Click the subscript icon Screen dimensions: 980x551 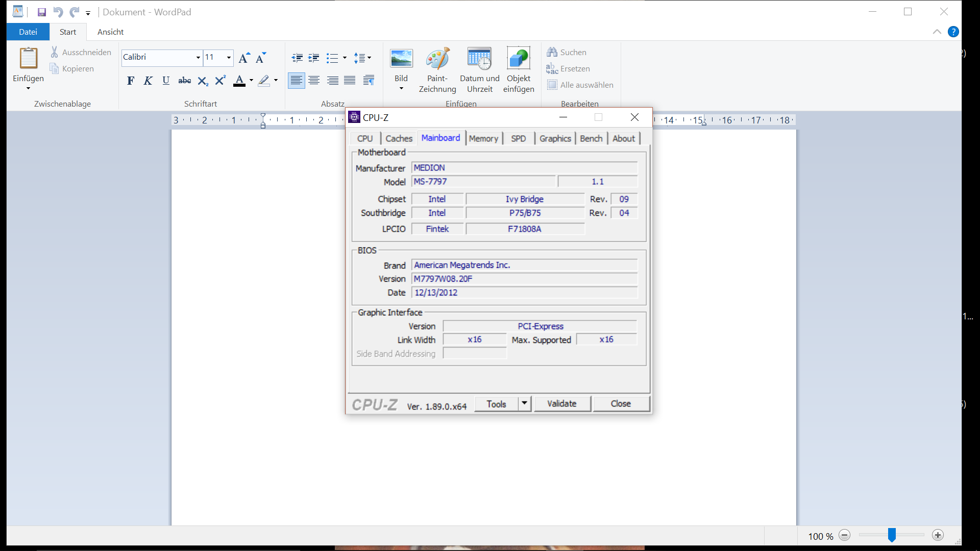202,81
